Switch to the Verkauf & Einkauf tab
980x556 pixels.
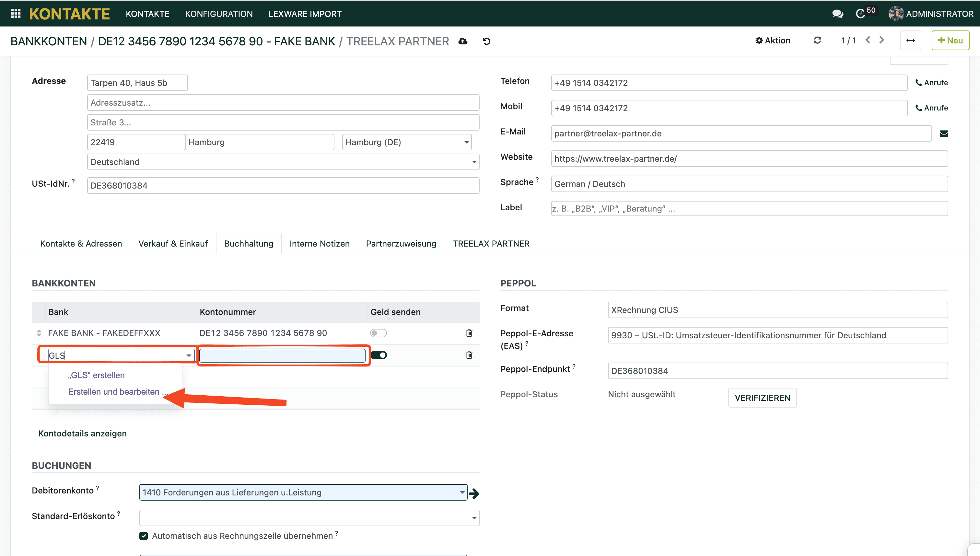click(173, 244)
